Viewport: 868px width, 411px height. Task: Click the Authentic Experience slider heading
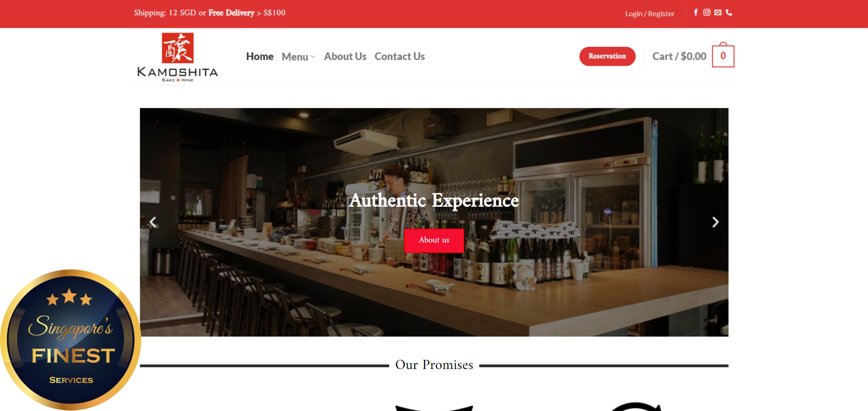434,200
